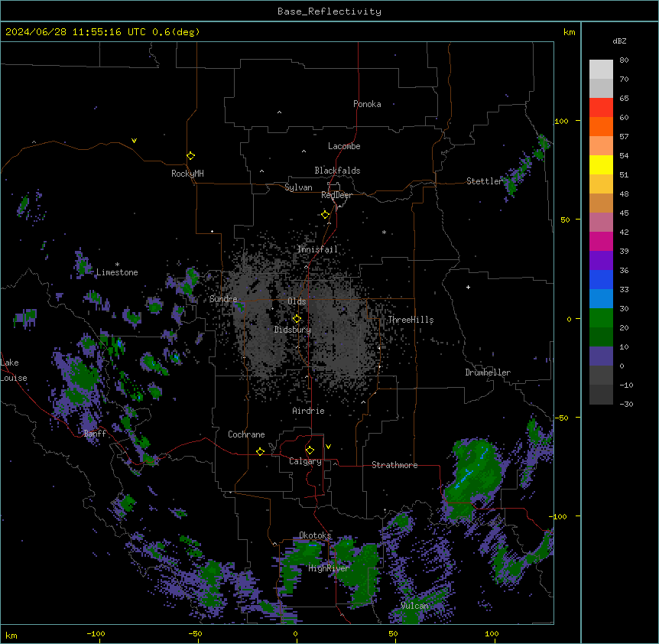
Task: Click the RockyMH label
Action: click(x=187, y=174)
